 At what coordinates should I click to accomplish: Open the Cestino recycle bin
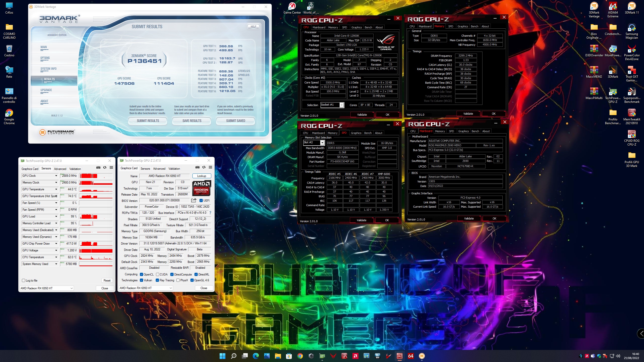(9, 51)
